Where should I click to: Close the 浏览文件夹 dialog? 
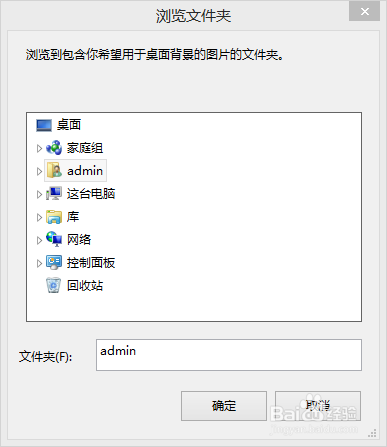[365, 12]
